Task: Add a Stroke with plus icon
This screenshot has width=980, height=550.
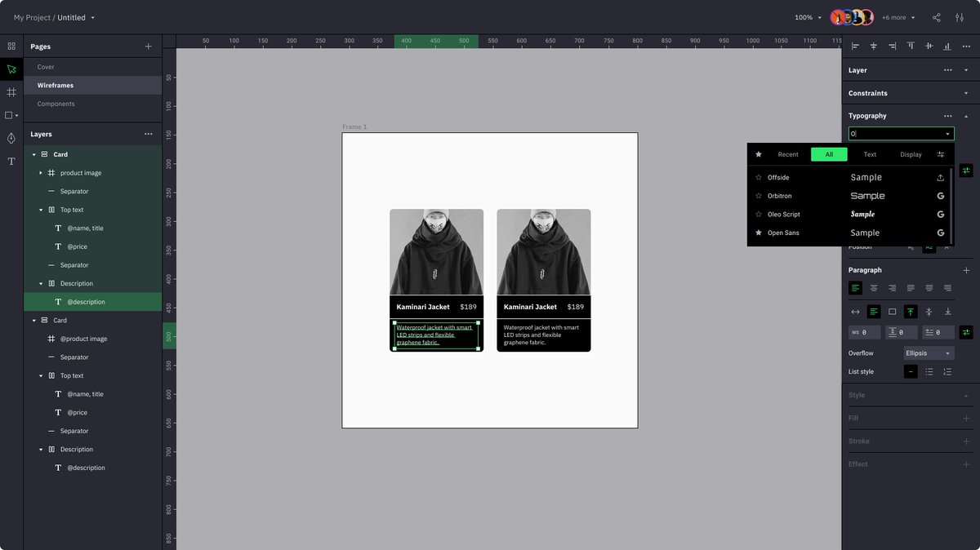Action: [966, 441]
